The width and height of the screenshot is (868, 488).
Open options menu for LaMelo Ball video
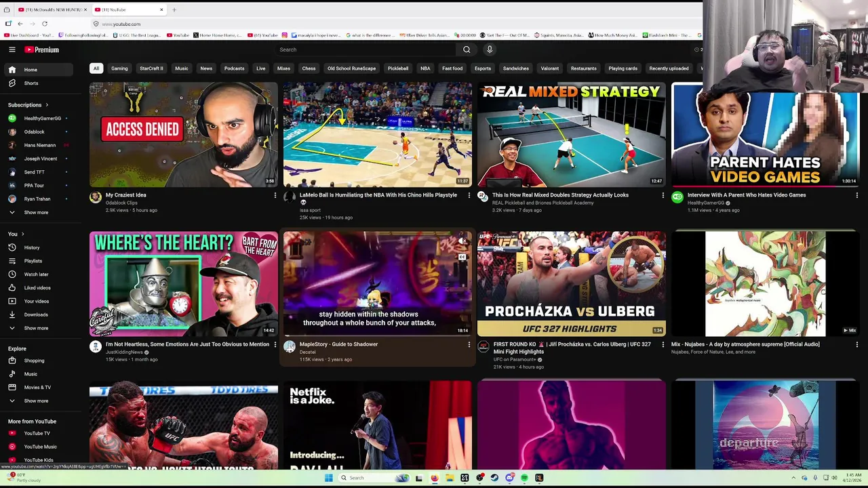point(469,195)
